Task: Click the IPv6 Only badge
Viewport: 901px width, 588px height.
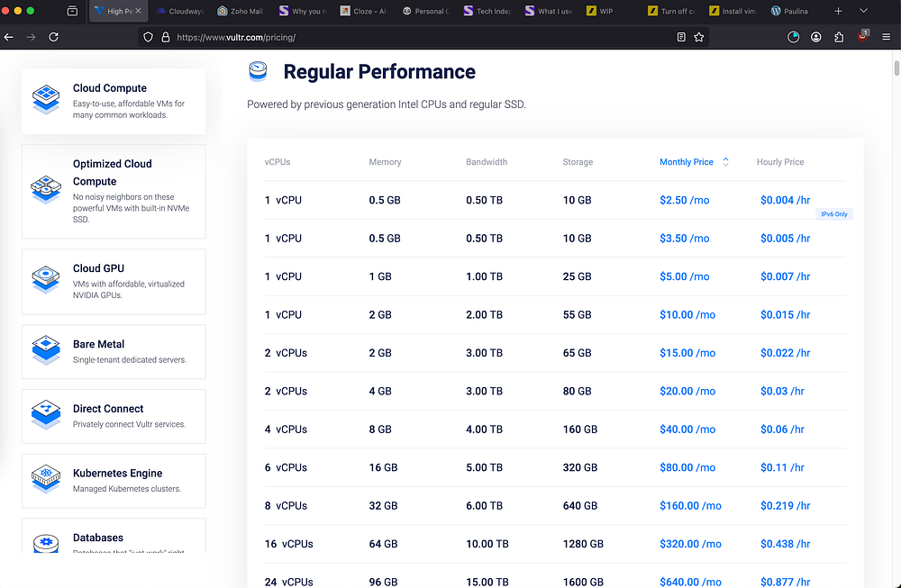Action: [833, 214]
